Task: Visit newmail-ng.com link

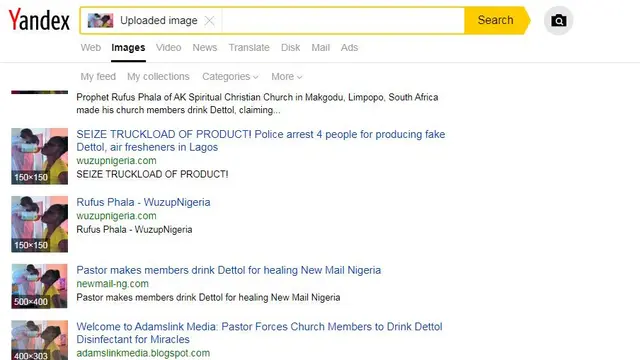Action: point(112,284)
